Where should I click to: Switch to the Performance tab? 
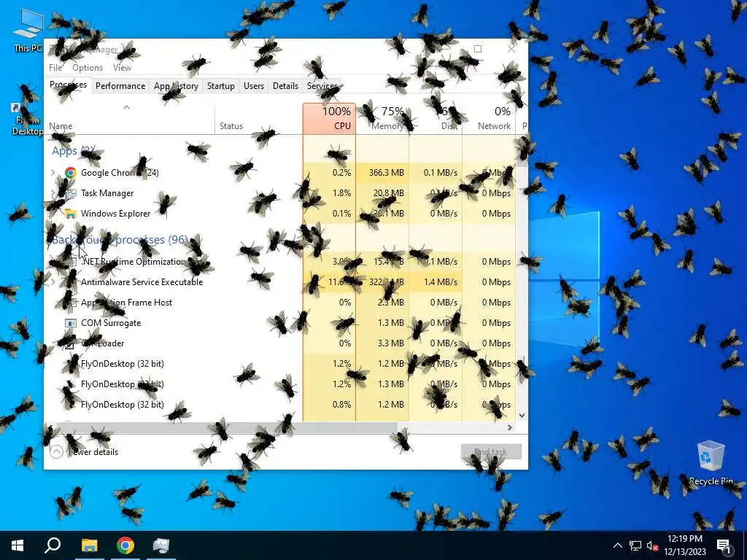120,86
